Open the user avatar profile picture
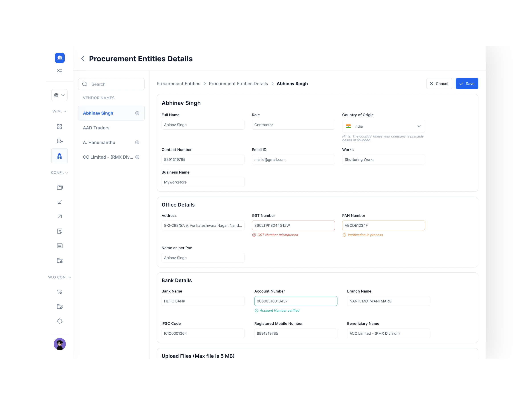This screenshot has width=532, height=405. [x=59, y=344]
